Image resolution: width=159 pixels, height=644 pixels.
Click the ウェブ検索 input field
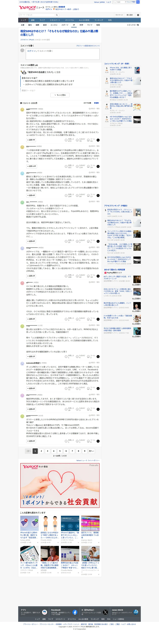[118, 2]
